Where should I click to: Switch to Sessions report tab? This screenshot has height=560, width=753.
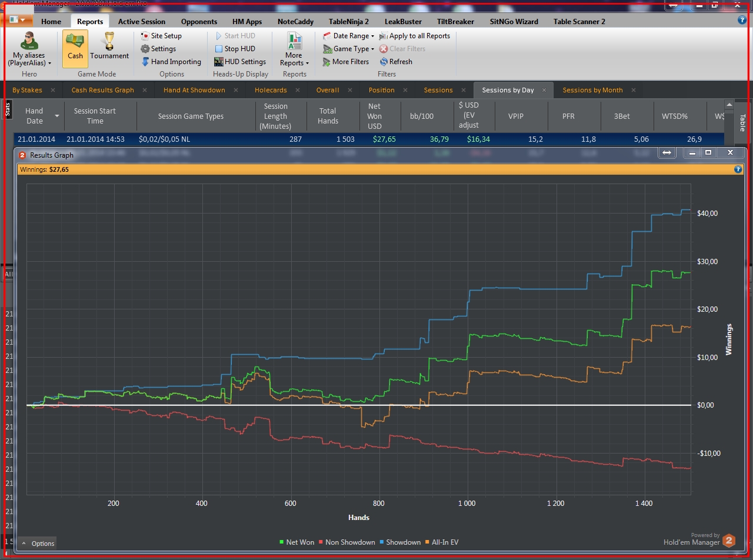click(438, 90)
